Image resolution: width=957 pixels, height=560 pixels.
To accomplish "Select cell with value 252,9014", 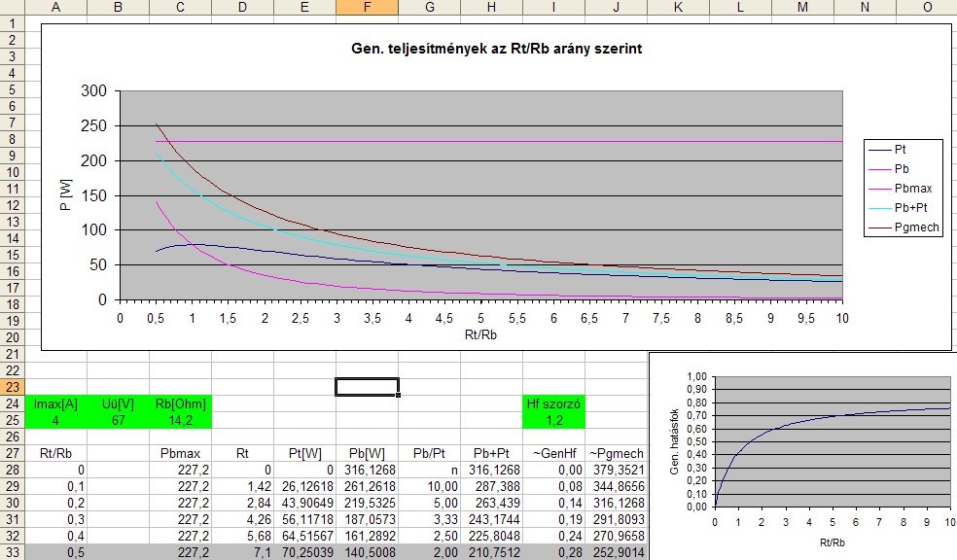I will (x=616, y=552).
